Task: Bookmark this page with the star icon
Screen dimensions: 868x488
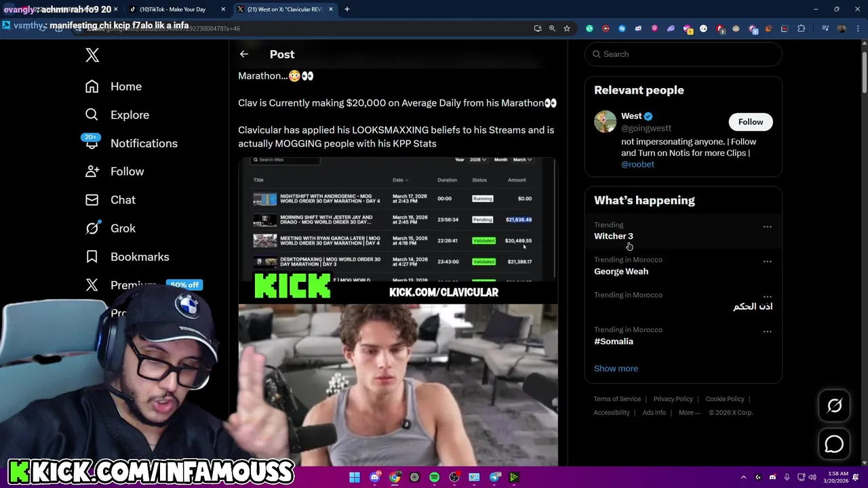Action: (567, 28)
